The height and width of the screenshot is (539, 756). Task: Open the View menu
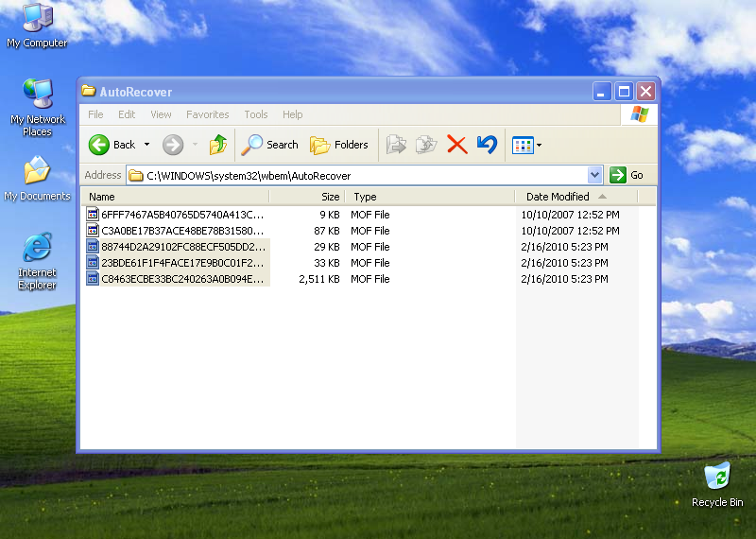coord(161,114)
